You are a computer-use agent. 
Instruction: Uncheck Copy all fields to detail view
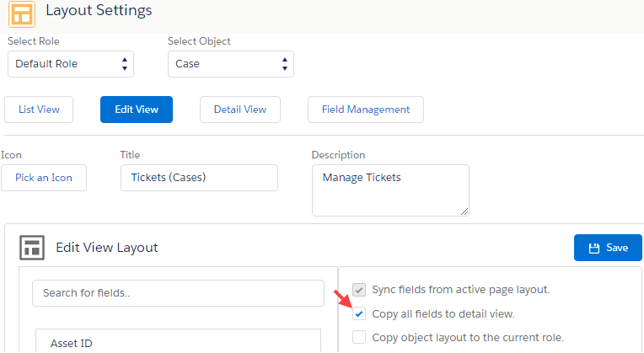click(x=360, y=314)
